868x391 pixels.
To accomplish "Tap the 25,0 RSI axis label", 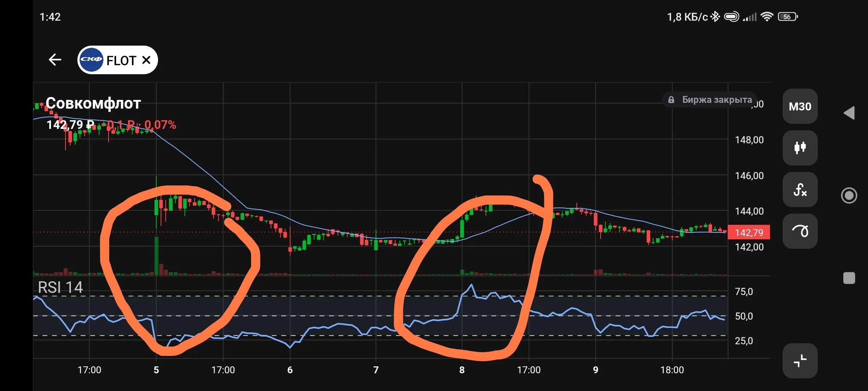I will click(x=744, y=341).
